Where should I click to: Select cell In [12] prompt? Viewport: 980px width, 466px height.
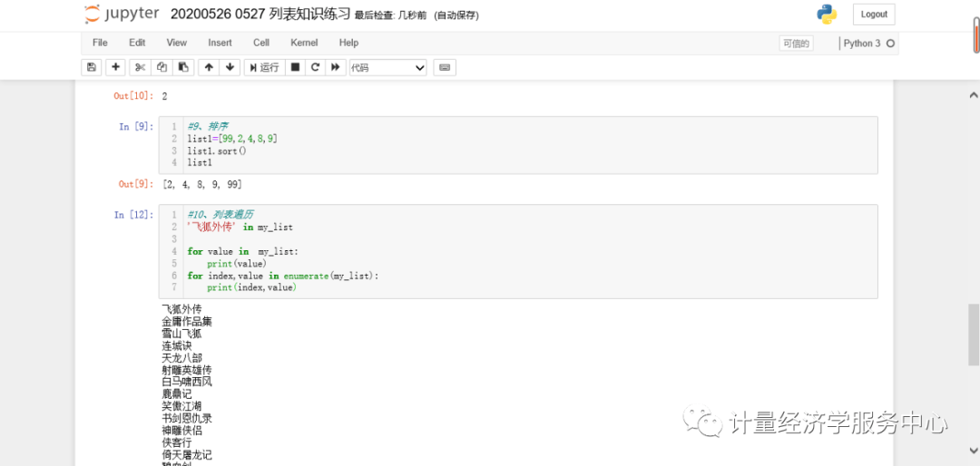point(133,215)
